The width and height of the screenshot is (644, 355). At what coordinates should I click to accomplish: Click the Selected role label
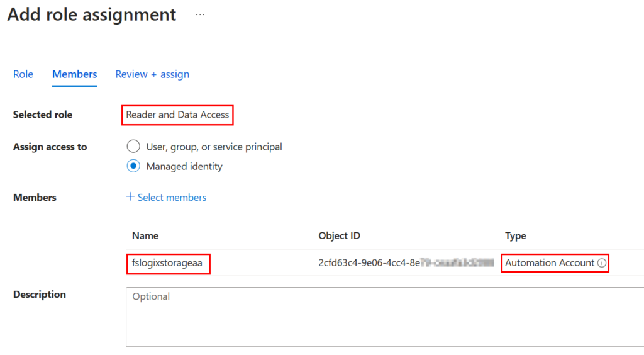click(43, 115)
